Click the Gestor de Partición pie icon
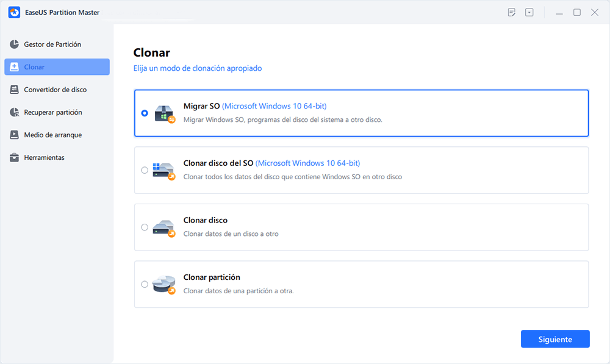This screenshot has height=364, width=610. [x=15, y=45]
